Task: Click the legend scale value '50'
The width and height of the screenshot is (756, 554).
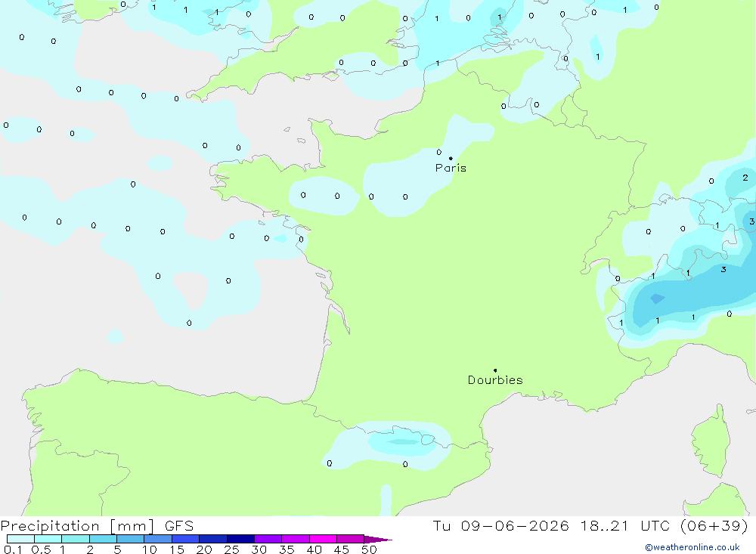Action: (369, 549)
